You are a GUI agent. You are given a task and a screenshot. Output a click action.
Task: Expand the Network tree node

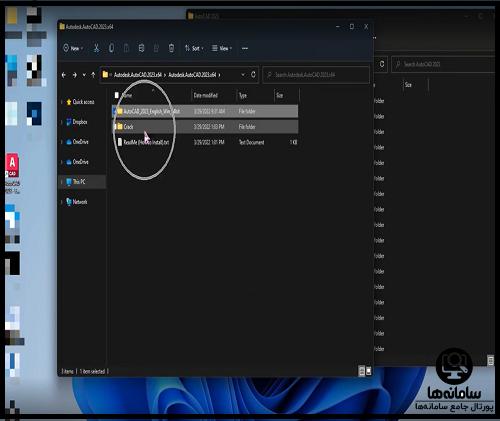pos(62,202)
